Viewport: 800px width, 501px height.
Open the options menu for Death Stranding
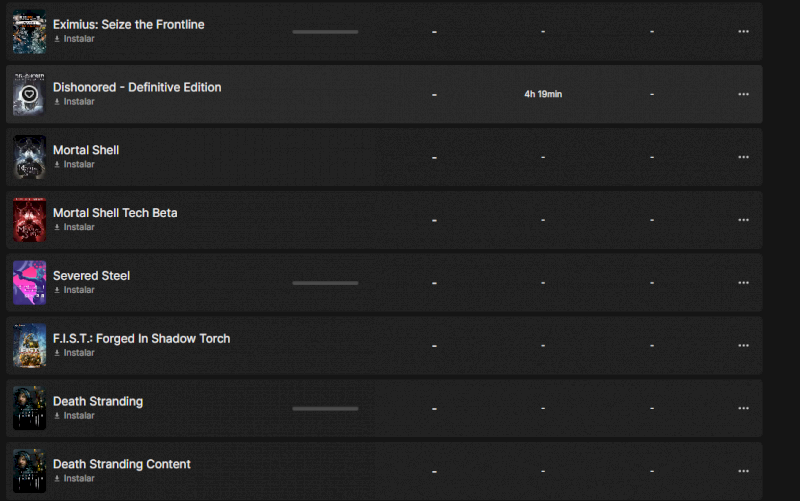pyautogui.click(x=743, y=408)
